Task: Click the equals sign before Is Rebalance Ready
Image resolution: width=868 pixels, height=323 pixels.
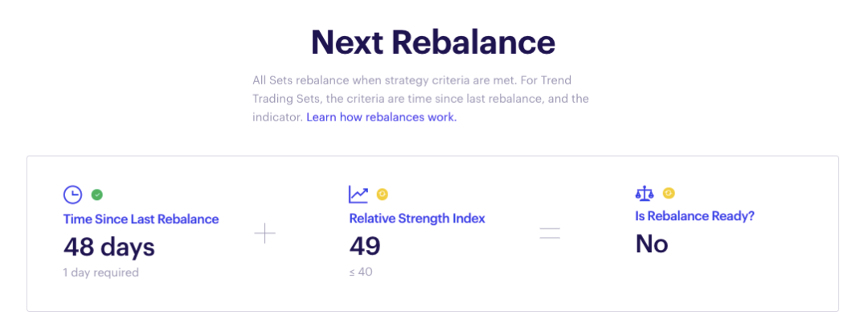Action: coord(550,234)
